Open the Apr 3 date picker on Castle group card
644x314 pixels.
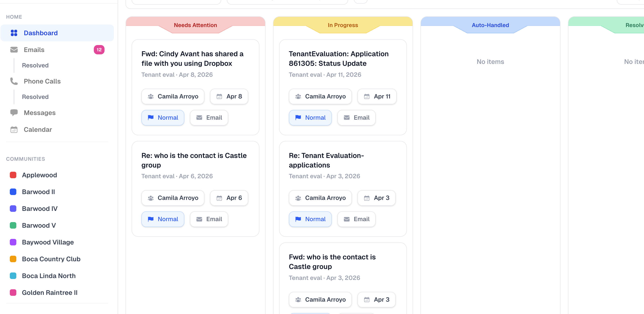[377, 300]
